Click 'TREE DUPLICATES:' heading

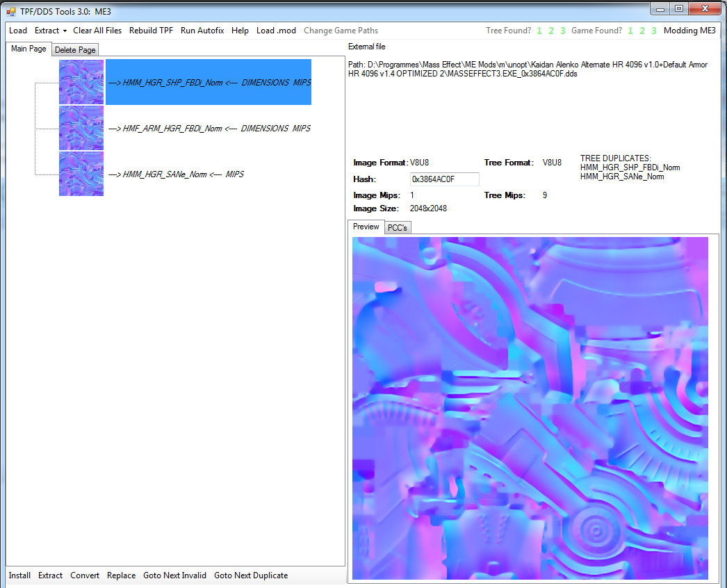(x=615, y=158)
